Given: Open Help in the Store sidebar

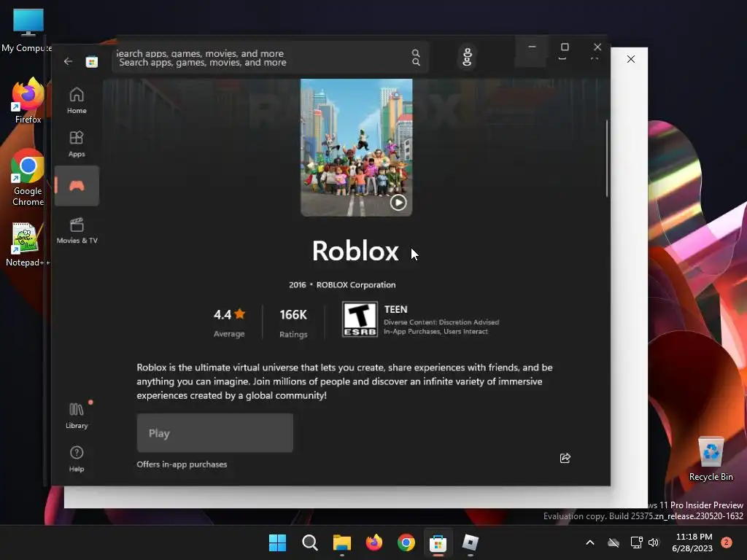Looking at the screenshot, I should click(77, 459).
